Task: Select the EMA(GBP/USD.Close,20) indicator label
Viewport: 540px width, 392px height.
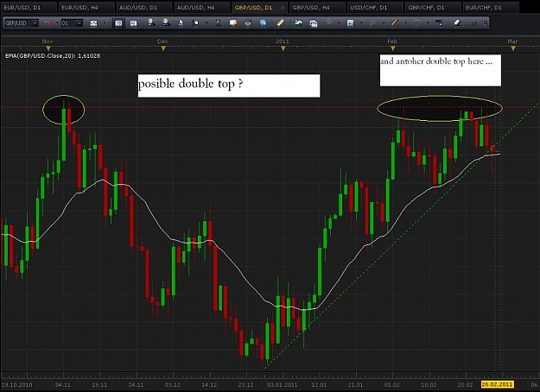Action: [53, 56]
